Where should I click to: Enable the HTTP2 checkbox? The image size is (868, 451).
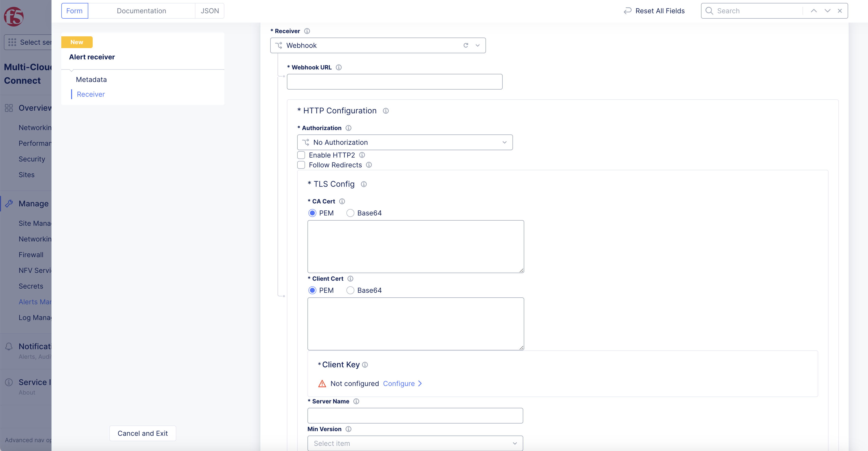pyautogui.click(x=301, y=155)
